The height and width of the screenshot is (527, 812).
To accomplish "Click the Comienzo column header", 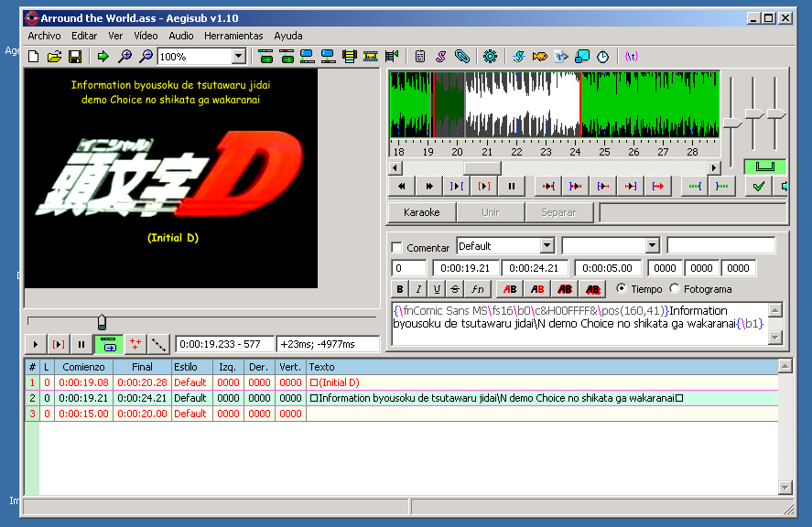I will pyautogui.click(x=83, y=367).
